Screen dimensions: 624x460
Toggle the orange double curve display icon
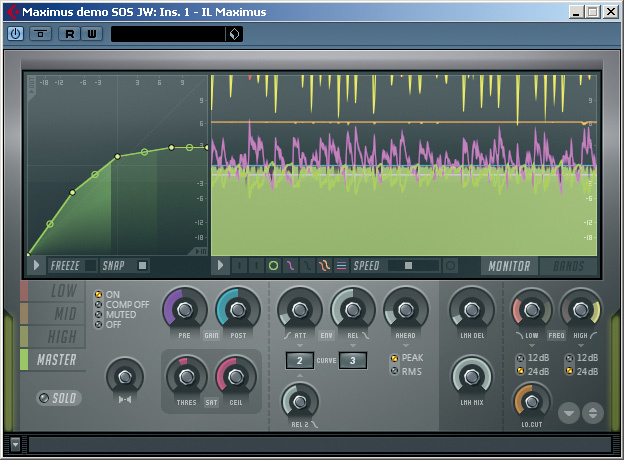(324, 265)
